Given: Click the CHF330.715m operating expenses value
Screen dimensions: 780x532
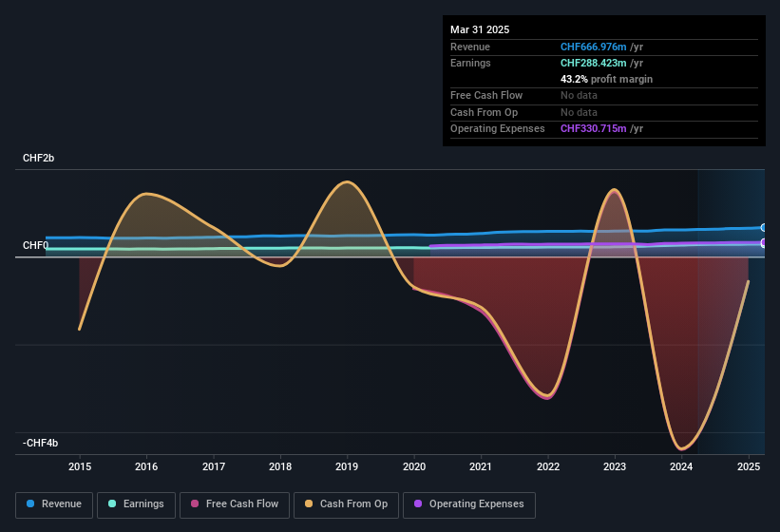Looking at the screenshot, I should click(593, 128).
